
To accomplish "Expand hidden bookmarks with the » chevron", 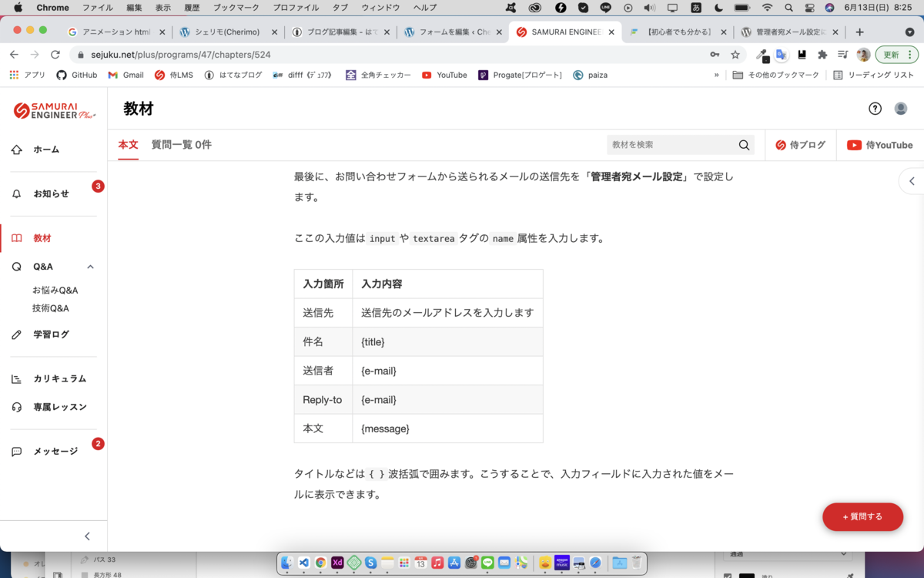I will click(x=716, y=75).
